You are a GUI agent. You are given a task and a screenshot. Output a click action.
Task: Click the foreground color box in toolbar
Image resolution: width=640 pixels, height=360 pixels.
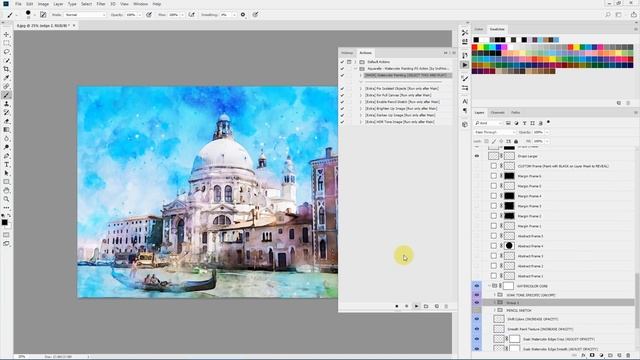4,222
